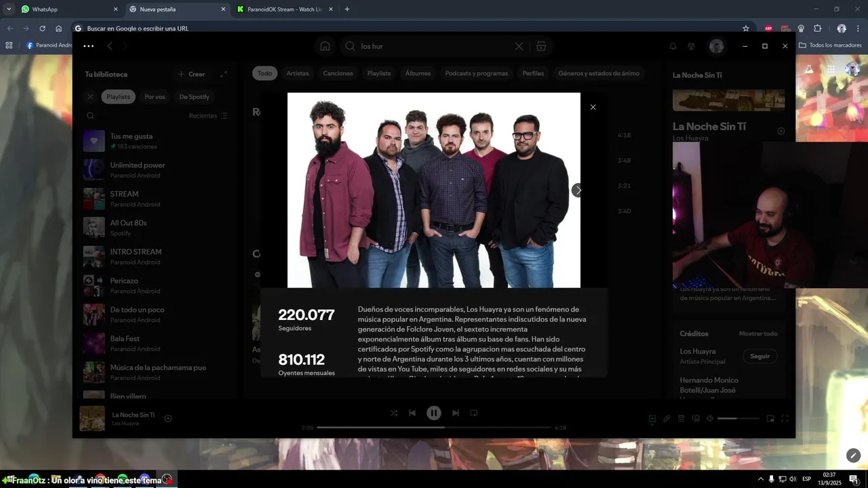This screenshot has width=868, height=488.
Task: Close the Los Huayra artist bio popup
Action: tap(593, 107)
